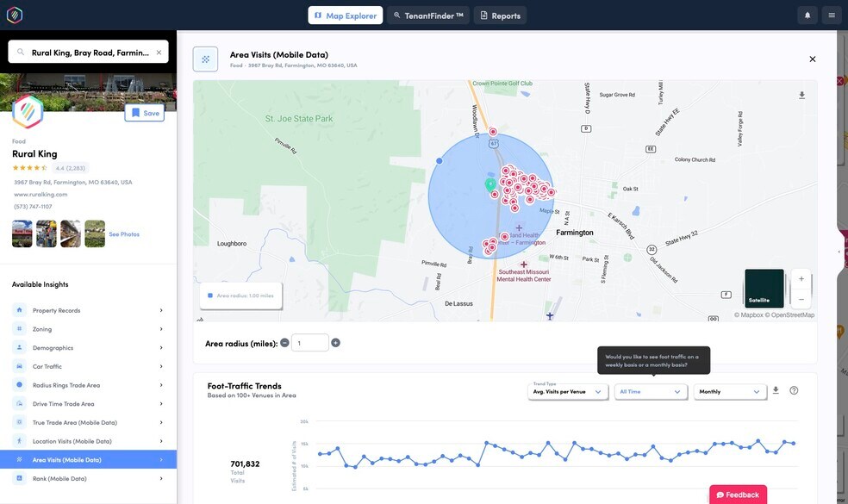This screenshot has width=848, height=504.
Task: Save the Rural King location
Action: [144, 113]
